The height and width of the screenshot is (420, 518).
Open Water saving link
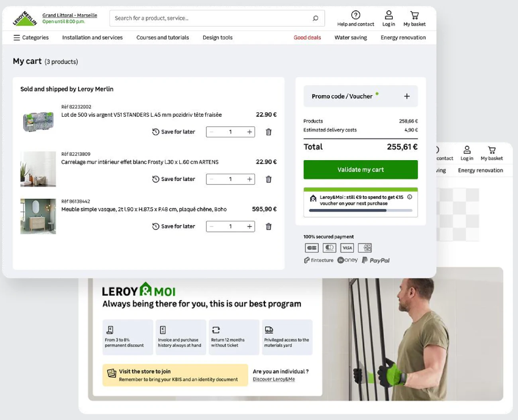351,37
